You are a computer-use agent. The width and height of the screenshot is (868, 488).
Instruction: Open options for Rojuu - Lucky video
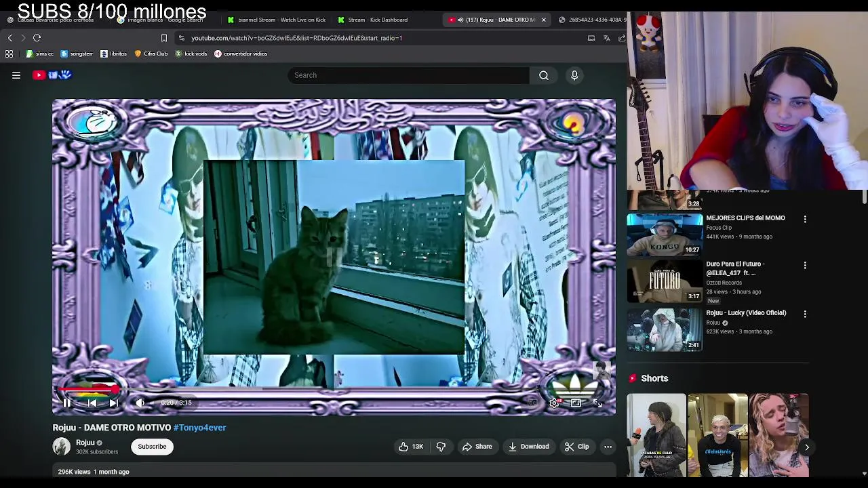pyautogui.click(x=805, y=314)
